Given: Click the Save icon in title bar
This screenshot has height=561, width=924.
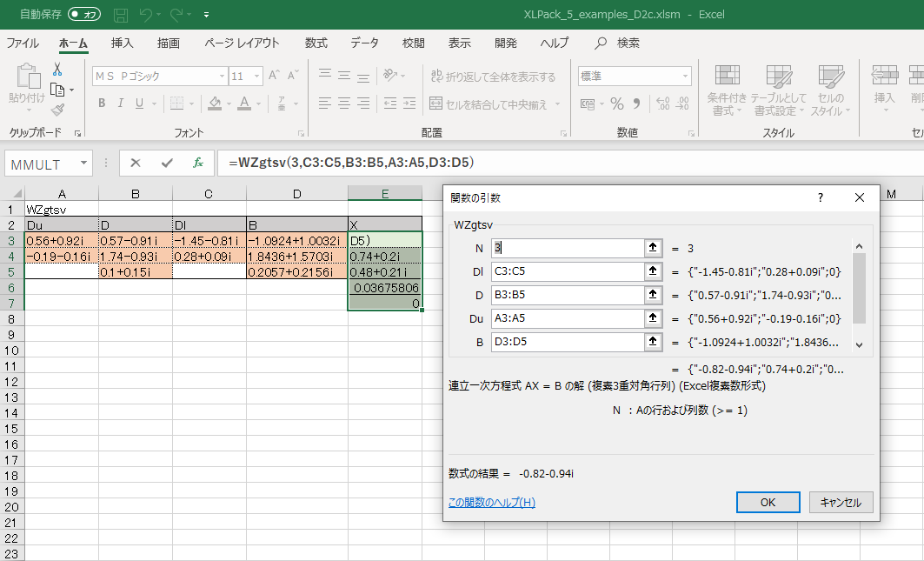Looking at the screenshot, I should (121, 15).
